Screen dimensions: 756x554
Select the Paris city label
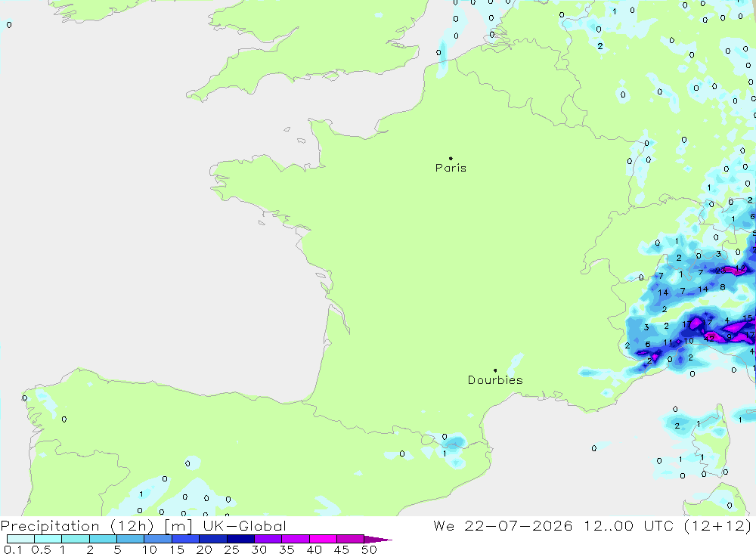click(x=451, y=168)
